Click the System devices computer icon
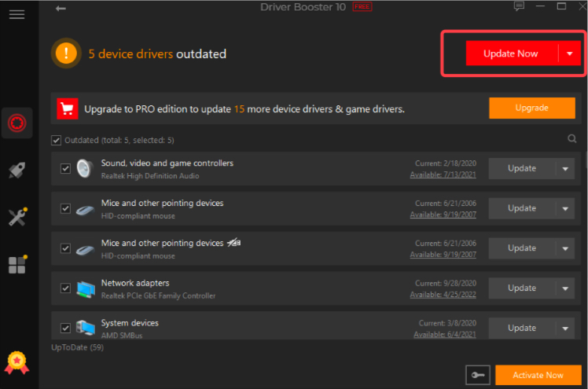Image resolution: width=588 pixels, height=389 pixels. (86, 328)
